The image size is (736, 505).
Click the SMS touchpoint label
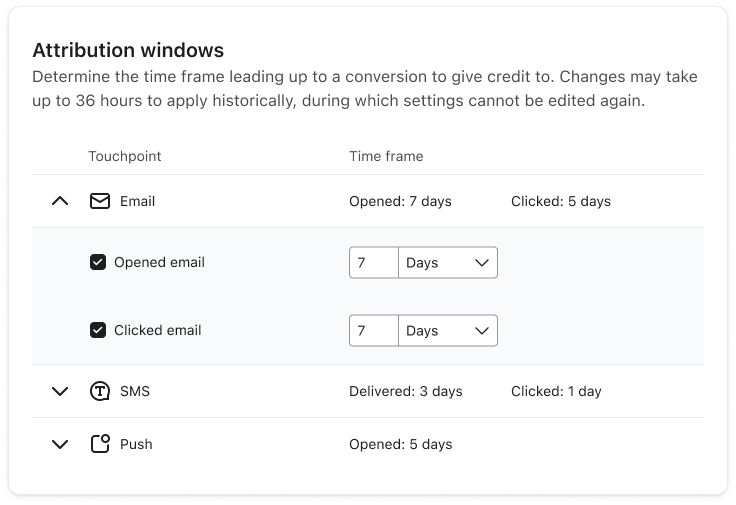[x=135, y=391]
